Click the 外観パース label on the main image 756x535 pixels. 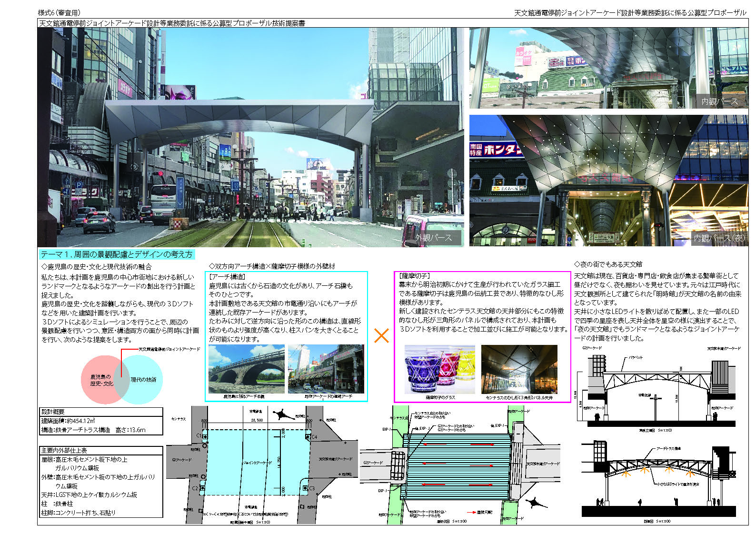click(433, 237)
